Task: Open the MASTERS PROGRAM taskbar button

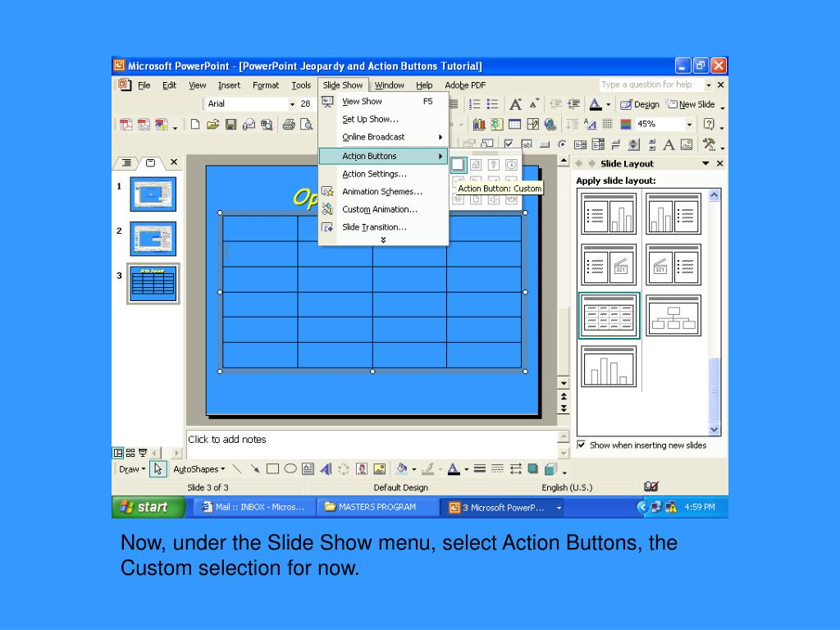Action: pyautogui.click(x=377, y=507)
